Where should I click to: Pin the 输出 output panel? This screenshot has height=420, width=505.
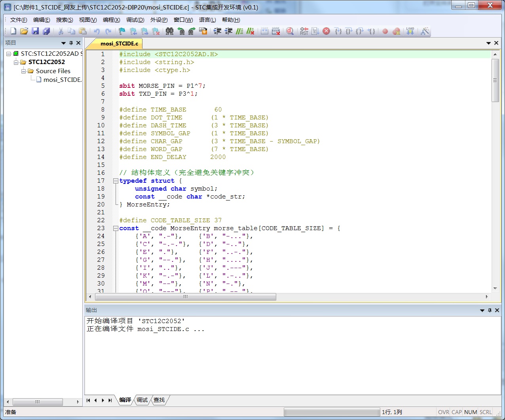(490, 310)
